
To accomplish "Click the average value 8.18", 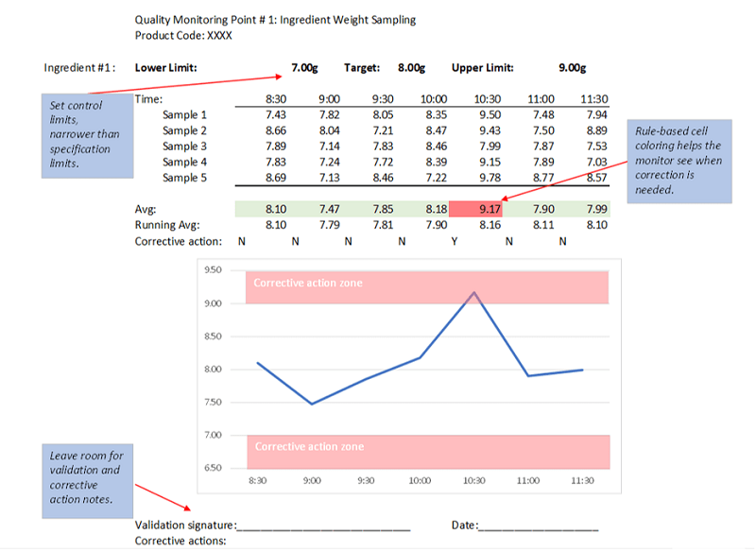I will 437,209.
